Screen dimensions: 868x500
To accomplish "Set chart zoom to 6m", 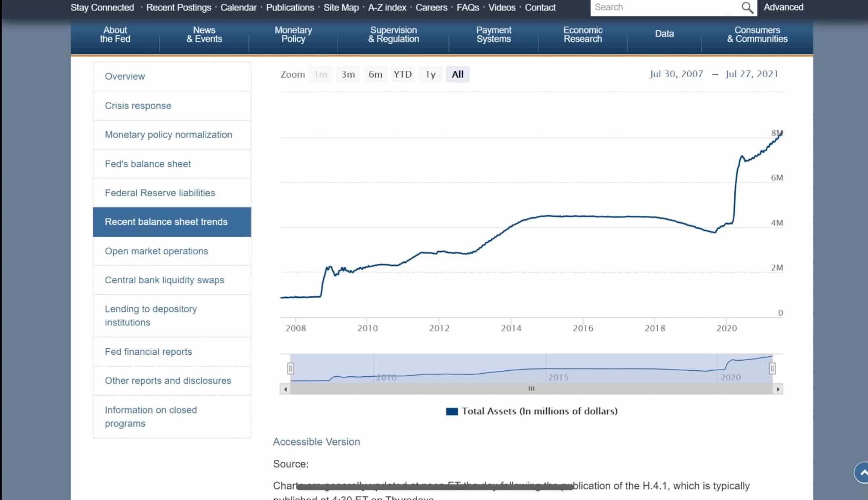I will point(375,74).
